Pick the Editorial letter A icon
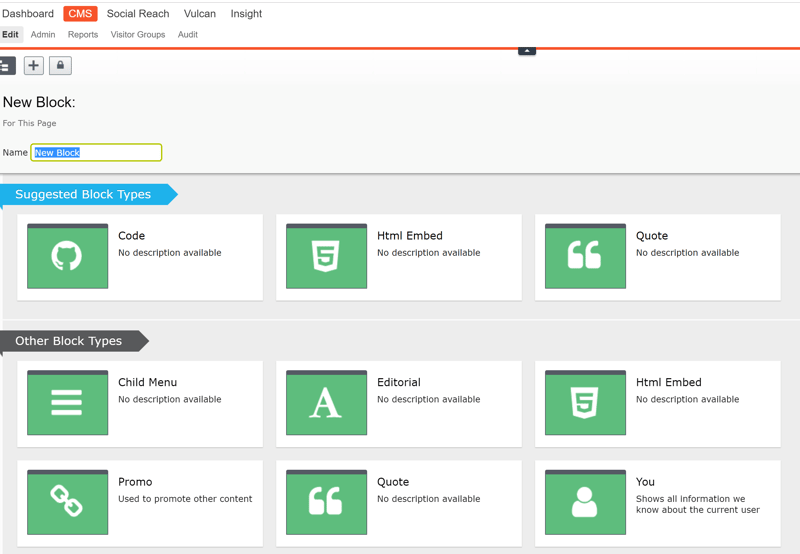Screen dimensions: 800x554 (x=326, y=403)
